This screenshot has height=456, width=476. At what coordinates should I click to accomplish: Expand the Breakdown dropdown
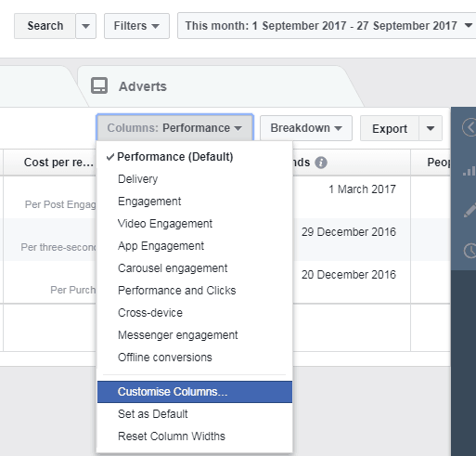(306, 128)
